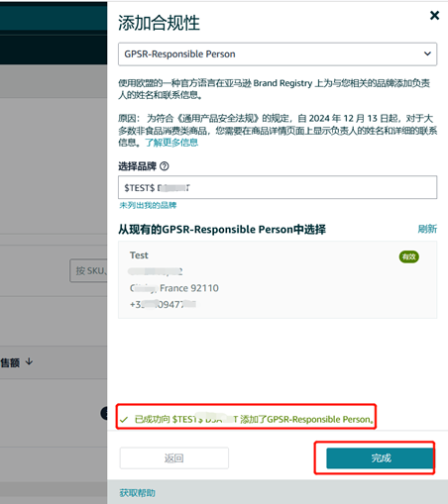
Task: Expand the GPSR-Responsible Person dropdown arrow
Action: click(x=427, y=53)
